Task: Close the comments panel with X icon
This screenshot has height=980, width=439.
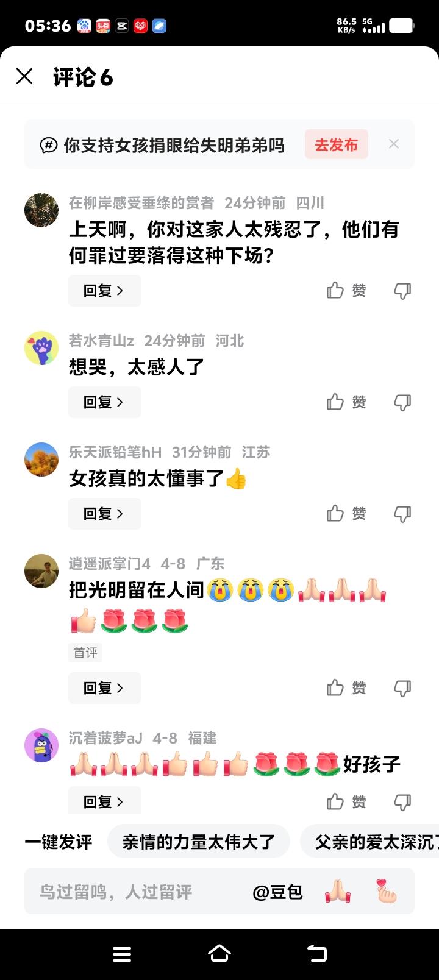Action: click(24, 77)
